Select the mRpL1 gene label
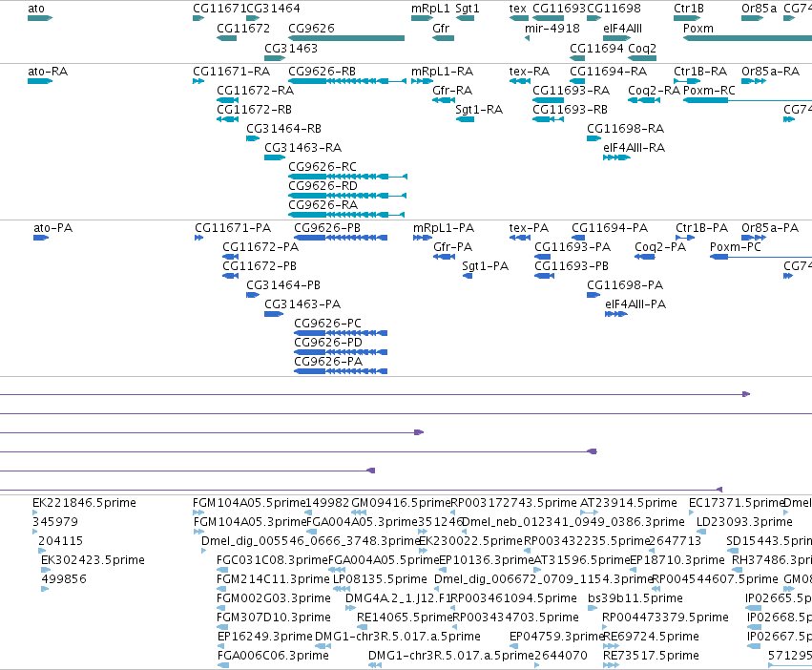This screenshot has height=670, width=812. pos(430,9)
